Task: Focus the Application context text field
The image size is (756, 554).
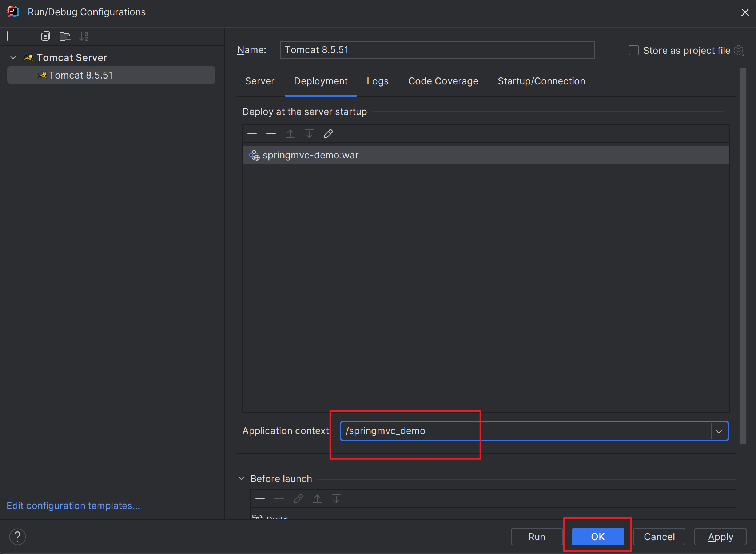Action: tap(525, 431)
